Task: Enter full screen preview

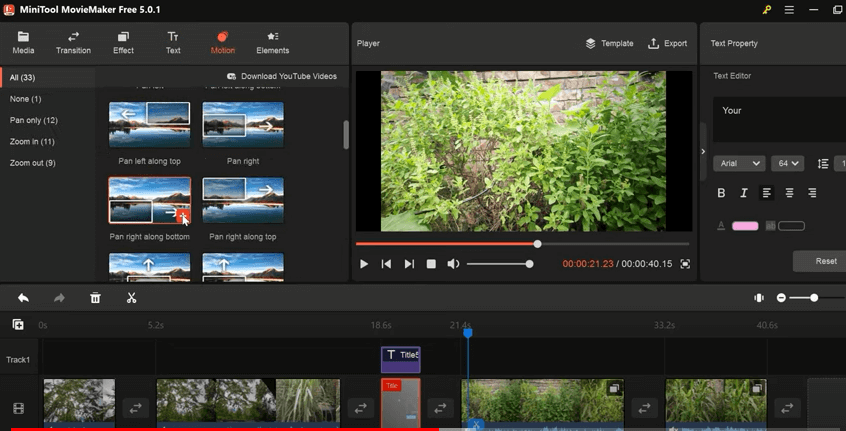Action: [x=685, y=264]
